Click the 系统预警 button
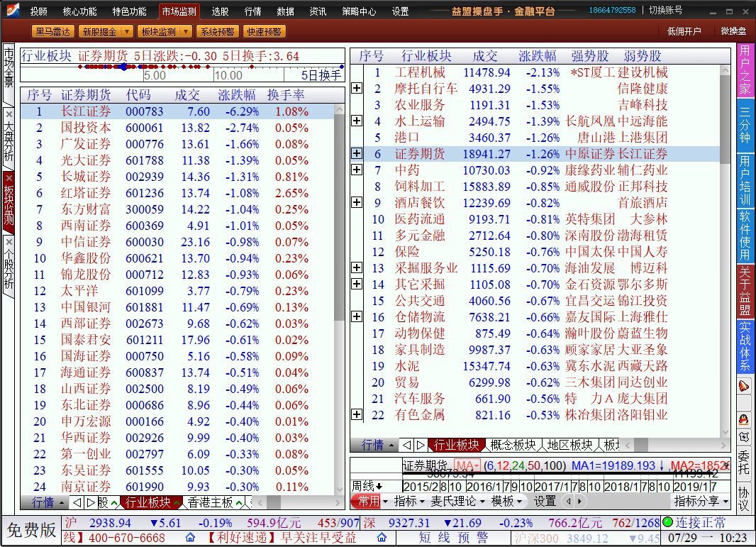This screenshot has height=547, width=756. click(x=217, y=31)
